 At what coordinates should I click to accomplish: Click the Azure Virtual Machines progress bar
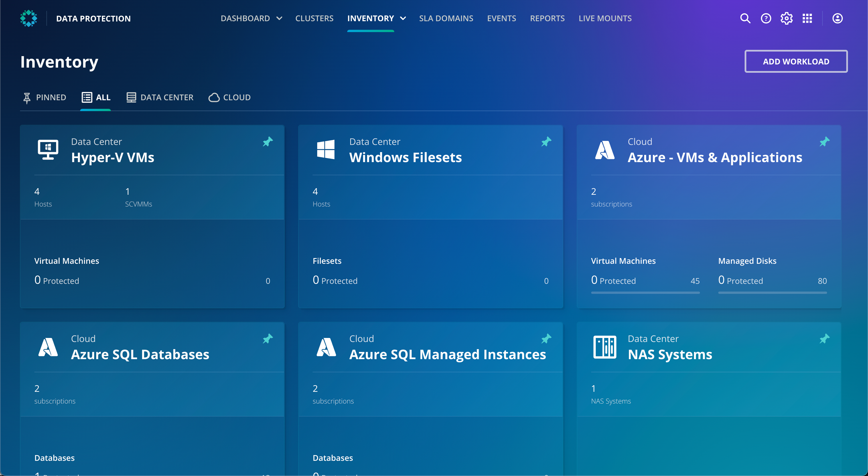pyautogui.click(x=645, y=293)
